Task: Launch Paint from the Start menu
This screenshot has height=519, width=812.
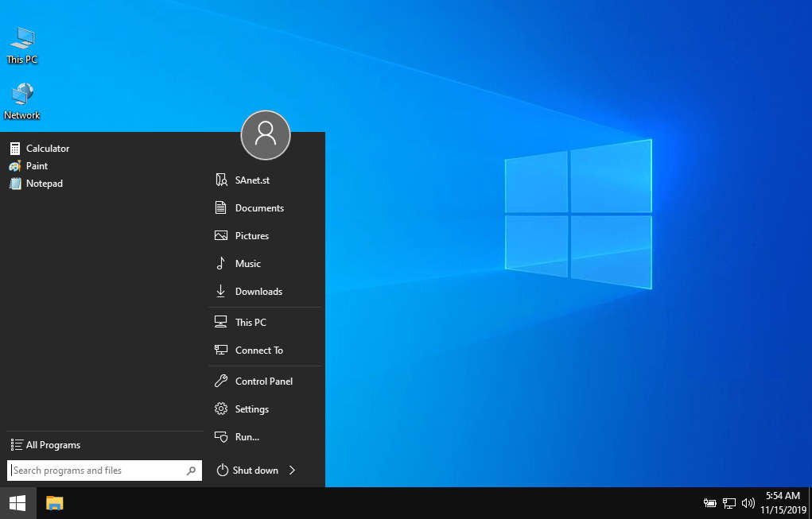Action: 37,165
